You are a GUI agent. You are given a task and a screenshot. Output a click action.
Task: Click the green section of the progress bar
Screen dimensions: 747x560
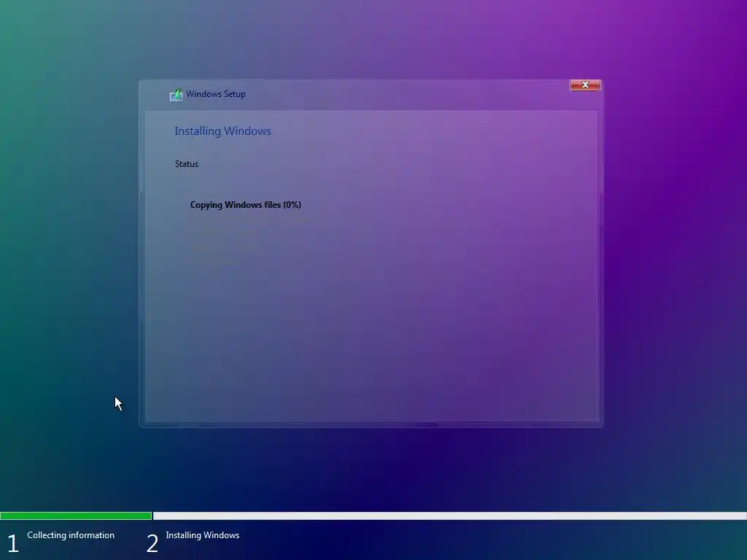pos(76,516)
